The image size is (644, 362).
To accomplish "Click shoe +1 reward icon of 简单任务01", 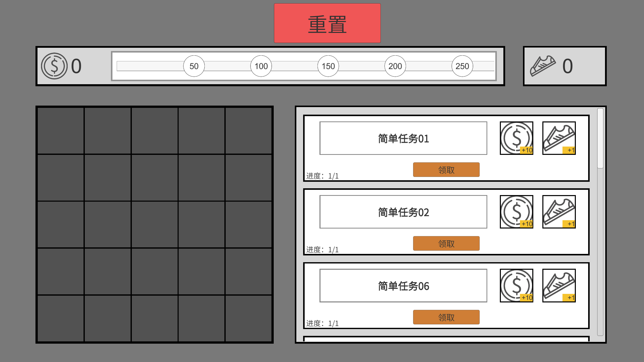I will (x=559, y=138).
